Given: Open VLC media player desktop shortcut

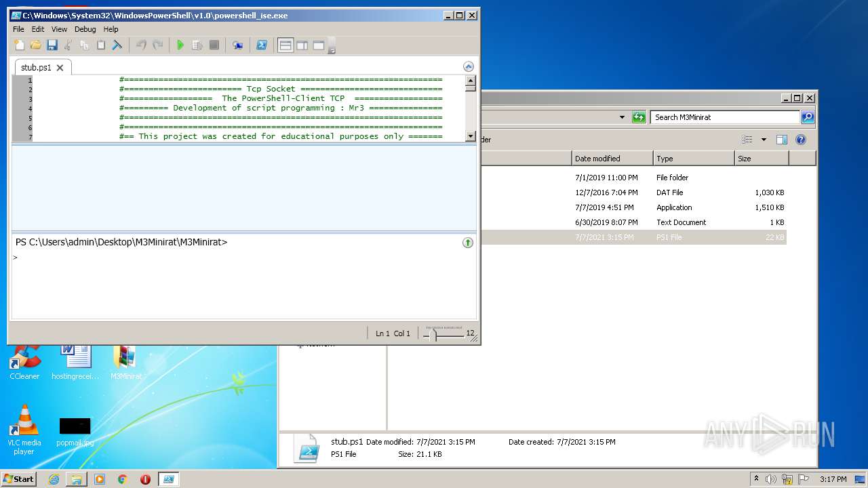Looking at the screenshot, I should (x=24, y=430).
